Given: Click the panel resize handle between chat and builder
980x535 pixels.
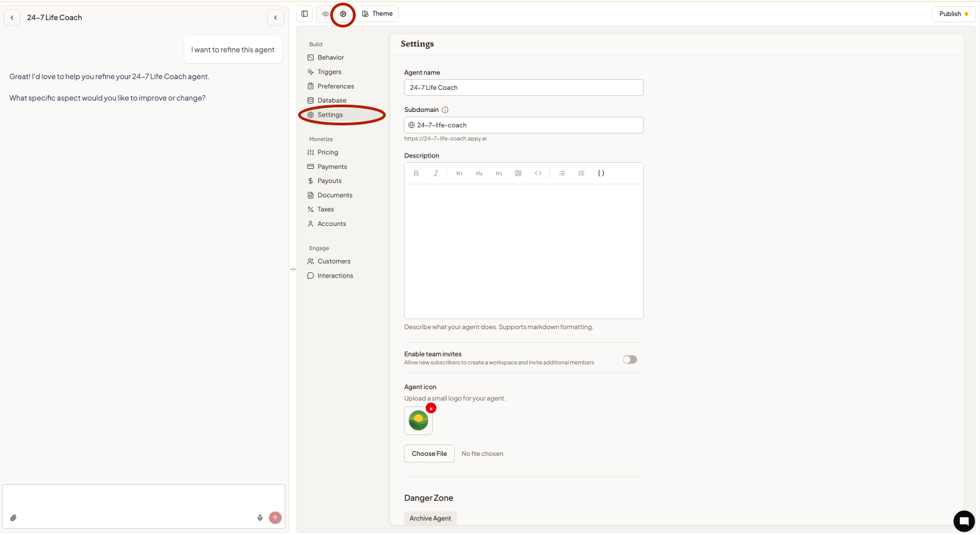Looking at the screenshot, I should coord(293,269).
